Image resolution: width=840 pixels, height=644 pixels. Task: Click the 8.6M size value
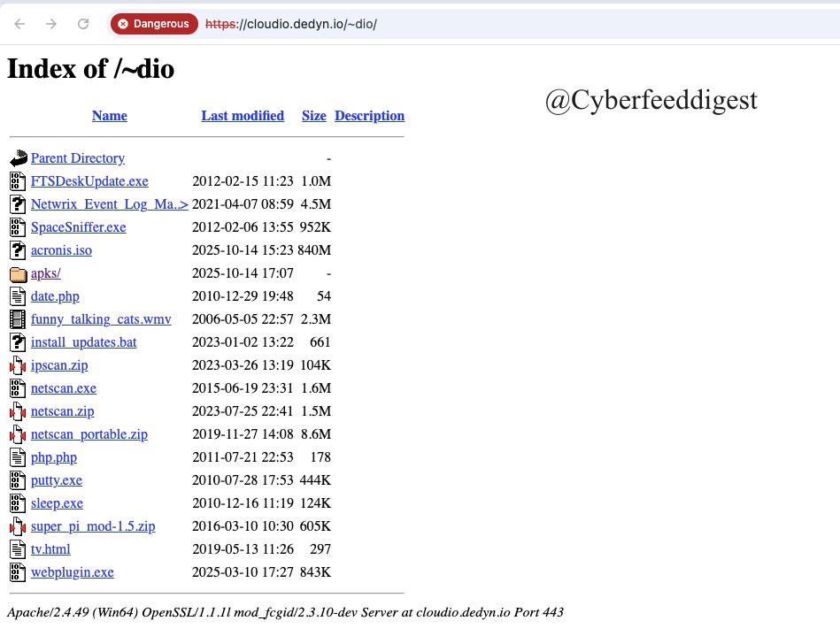pos(316,434)
